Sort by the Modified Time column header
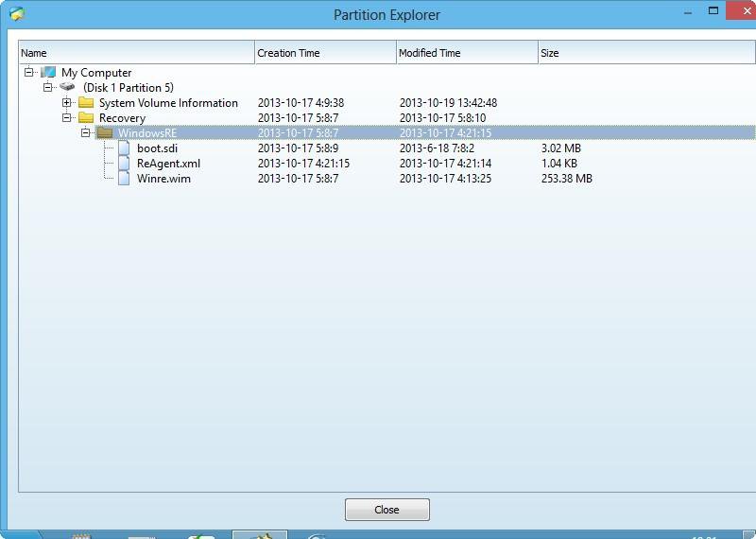Image resolution: width=756 pixels, height=539 pixels. click(467, 53)
